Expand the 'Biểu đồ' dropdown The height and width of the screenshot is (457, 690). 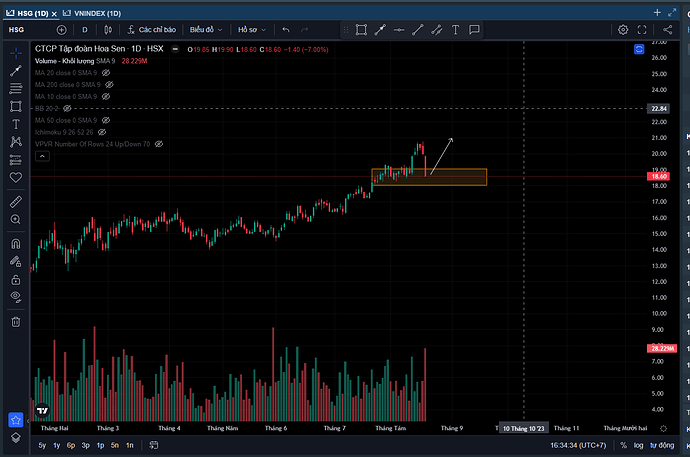pyautogui.click(x=206, y=30)
